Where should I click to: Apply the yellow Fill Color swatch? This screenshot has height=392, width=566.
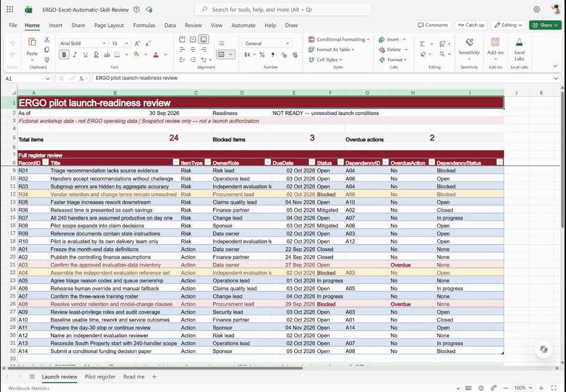pos(136,54)
